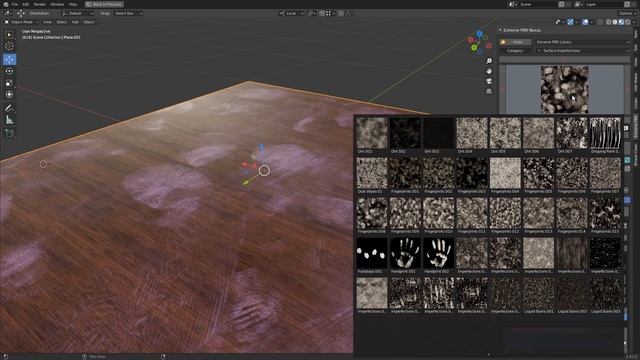Select the Dust Wipes 01 thumbnail
This screenshot has height=360, width=640.
tap(372, 173)
